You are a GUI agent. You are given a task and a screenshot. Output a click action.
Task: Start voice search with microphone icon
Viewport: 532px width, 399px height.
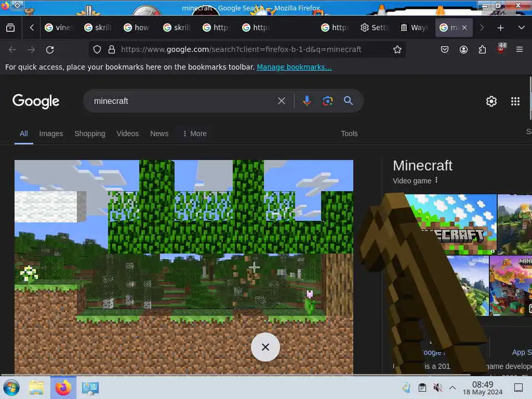(307, 101)
